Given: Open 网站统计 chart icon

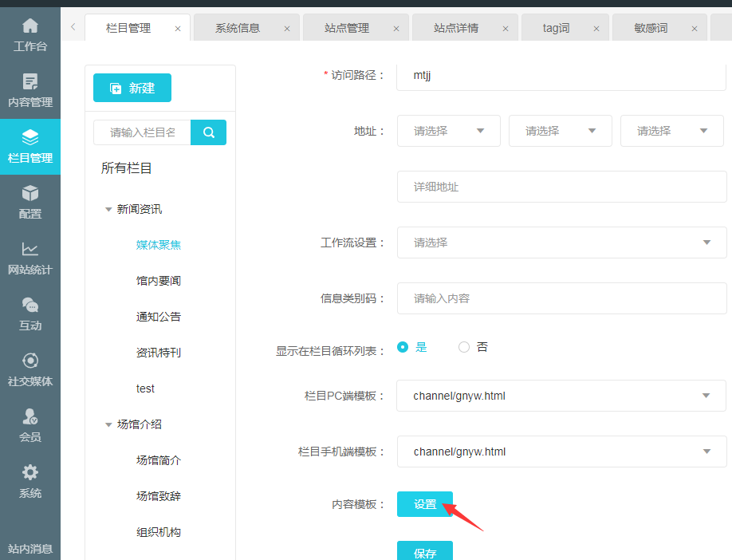Looking at the screenshot, I should 30,250.
